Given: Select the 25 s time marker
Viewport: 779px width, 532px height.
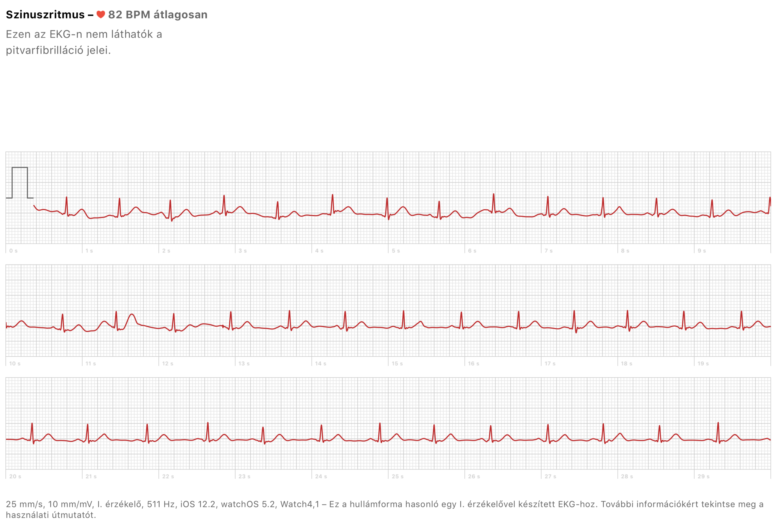Looking at the screenshot, I should point(398,477).
